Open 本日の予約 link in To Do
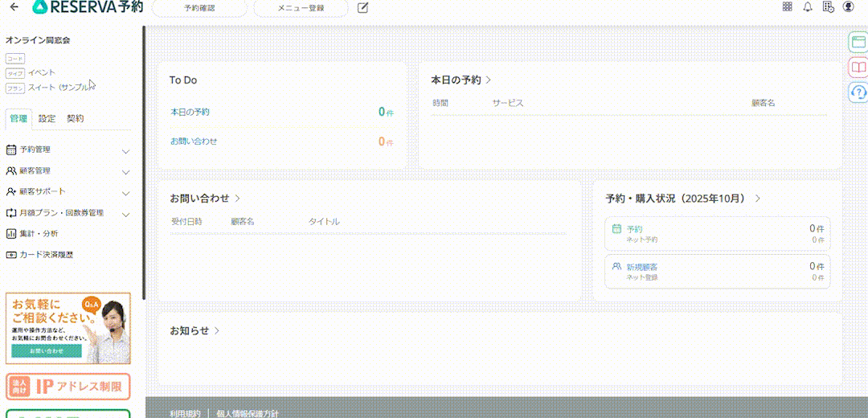Viewport: 868px width, 418px height. pos(190,112)
